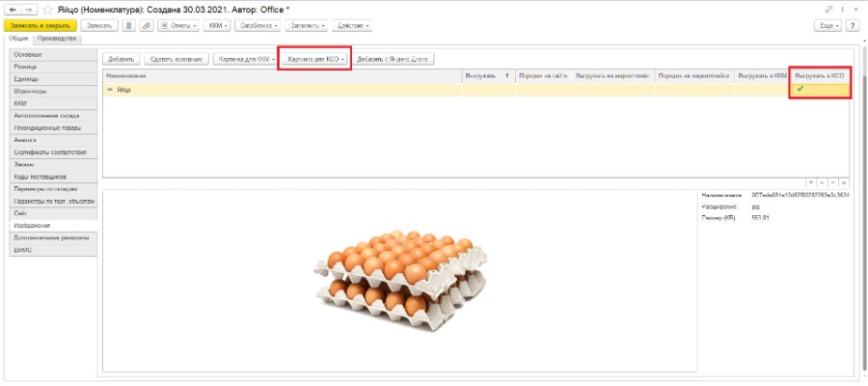
Task: Move up one row in image list
Action: point(821,182)
